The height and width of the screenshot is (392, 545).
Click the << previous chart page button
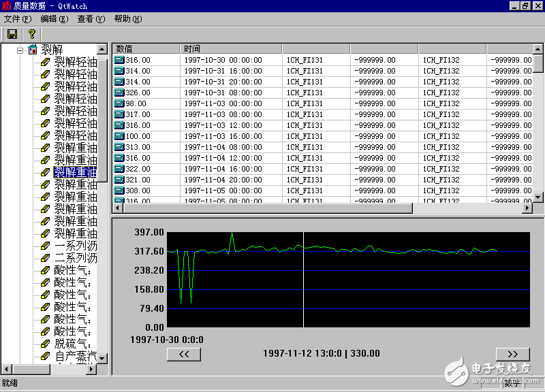click(184, 354)
